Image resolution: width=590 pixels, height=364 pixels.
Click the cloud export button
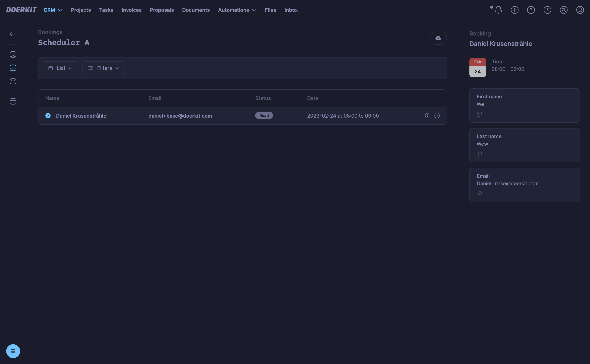[438, 38]
